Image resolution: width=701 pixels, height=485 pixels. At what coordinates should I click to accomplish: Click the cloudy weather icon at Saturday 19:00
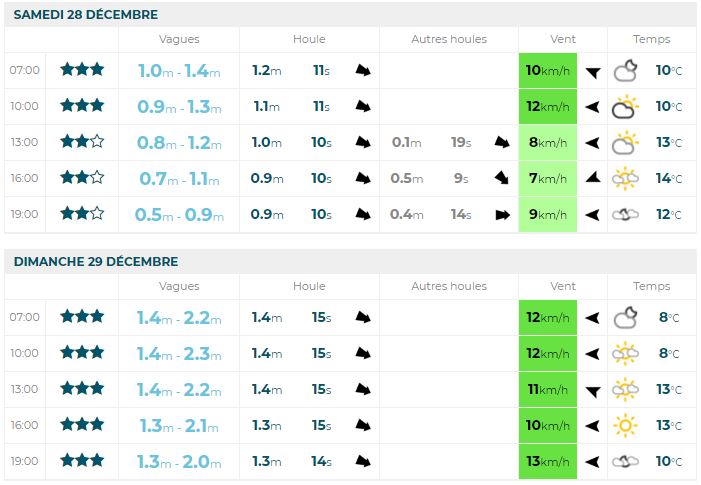pos(626,214)
